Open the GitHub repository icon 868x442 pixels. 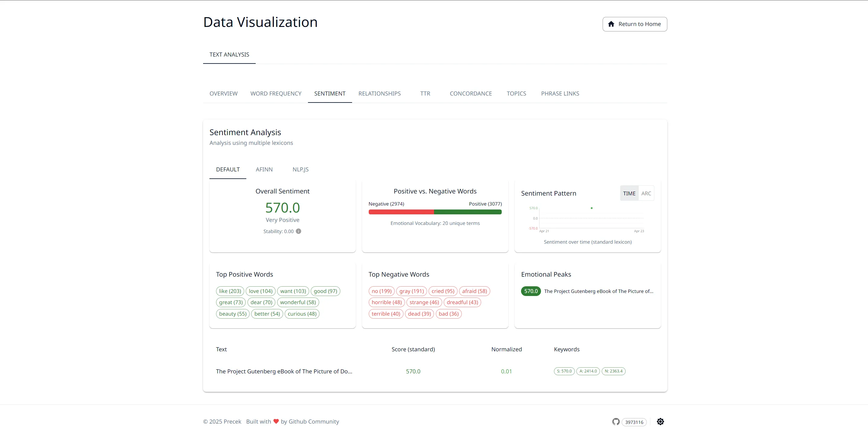click(x=616, y=422)
